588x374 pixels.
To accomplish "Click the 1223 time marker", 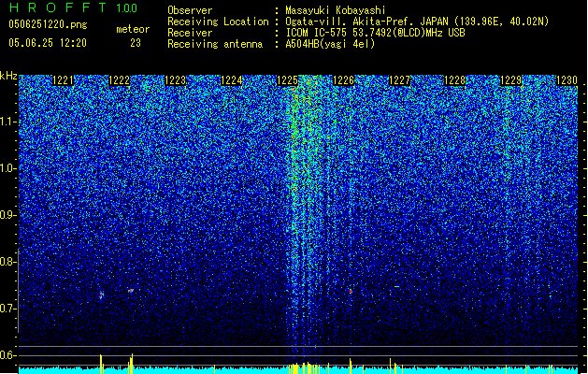I will (x=175, y=80).
